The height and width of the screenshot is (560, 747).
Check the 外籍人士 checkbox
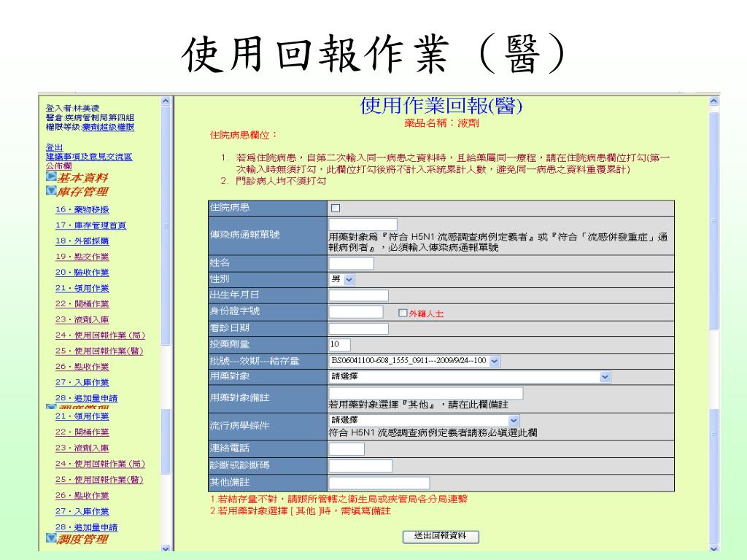(x=403, y=312)
